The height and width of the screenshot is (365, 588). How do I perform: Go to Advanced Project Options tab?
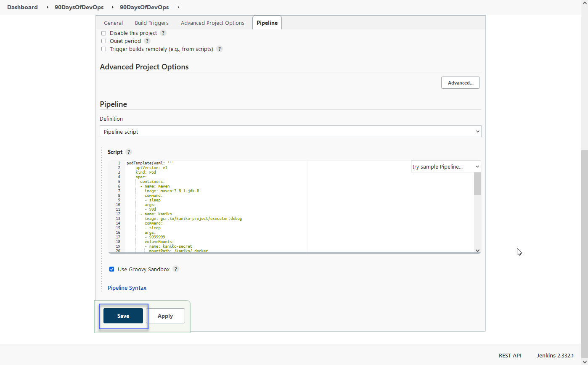[x=212, y=23]
